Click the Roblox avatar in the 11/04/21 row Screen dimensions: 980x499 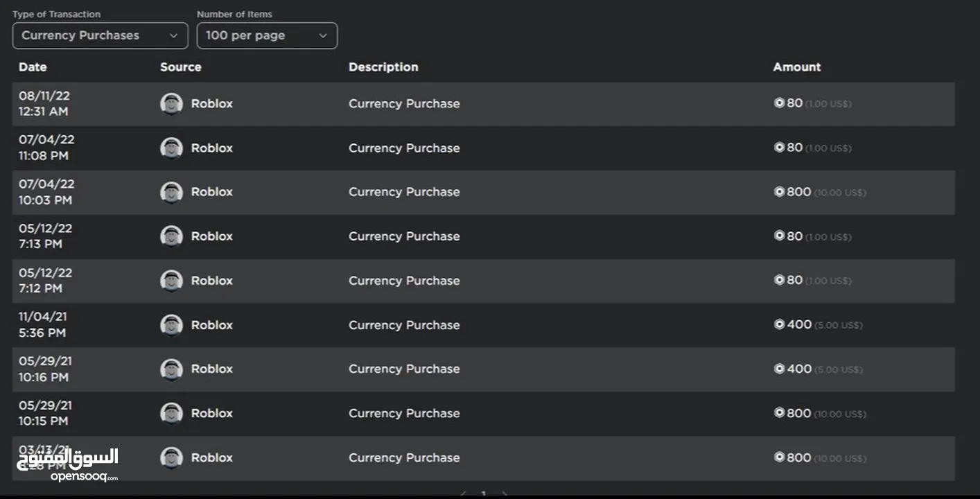pyautogui.click(x=171, y=325)
